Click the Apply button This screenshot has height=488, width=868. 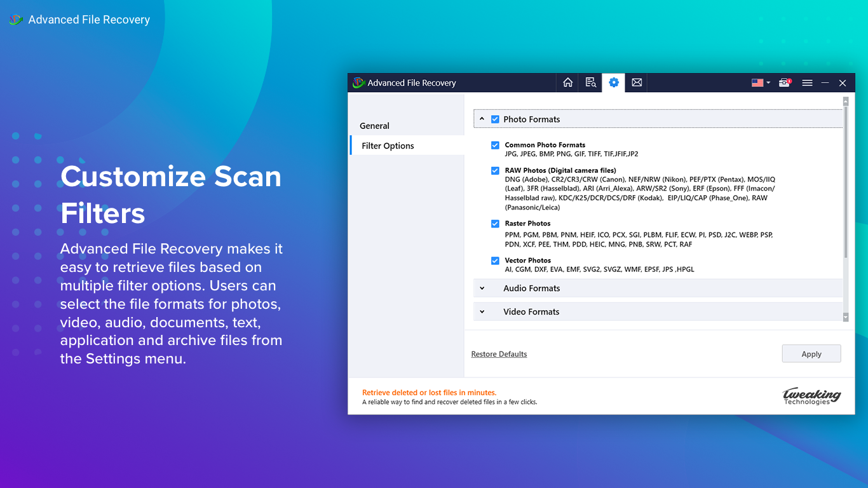(811, 353)
